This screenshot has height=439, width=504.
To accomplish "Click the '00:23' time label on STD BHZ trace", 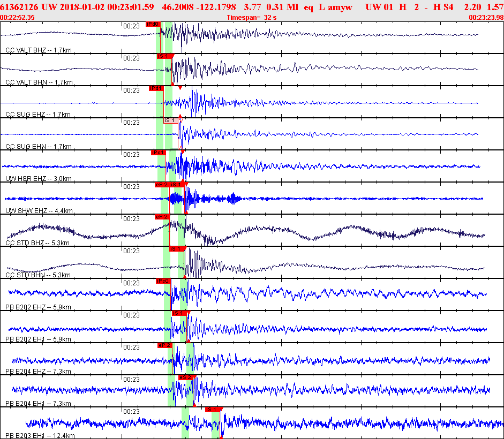I will [x=131, y=219].
